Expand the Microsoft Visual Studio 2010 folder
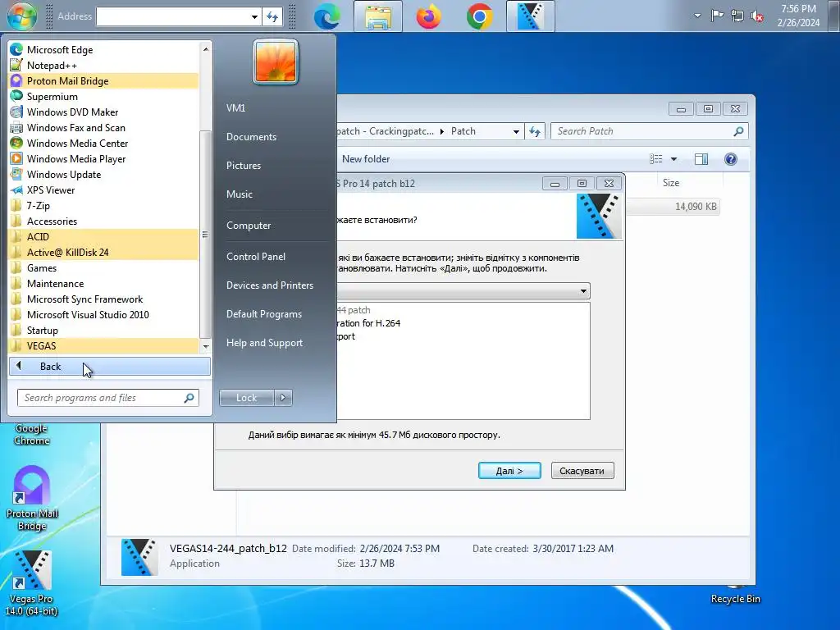Viewport: 840px width, 630px height. coord(103,314)
